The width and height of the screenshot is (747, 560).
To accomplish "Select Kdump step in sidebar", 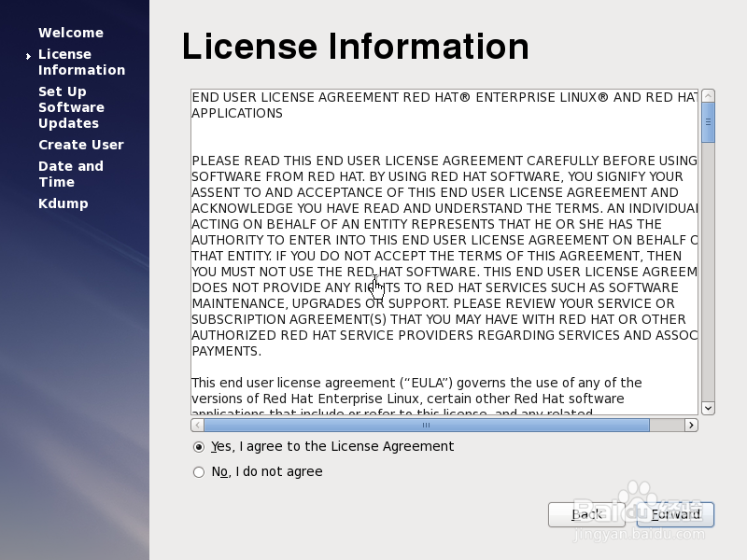I will (x=63, y=203).
